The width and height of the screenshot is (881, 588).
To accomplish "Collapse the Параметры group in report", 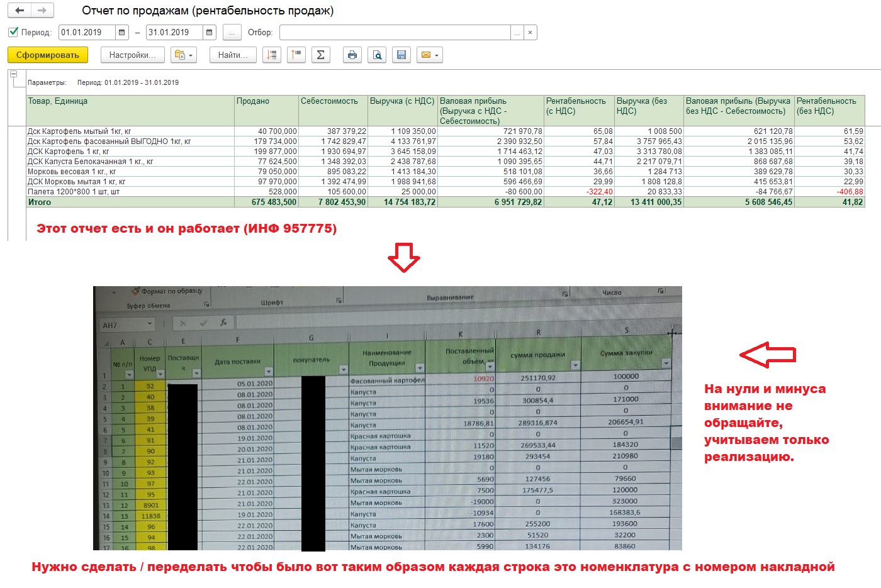I will point(13,74).
